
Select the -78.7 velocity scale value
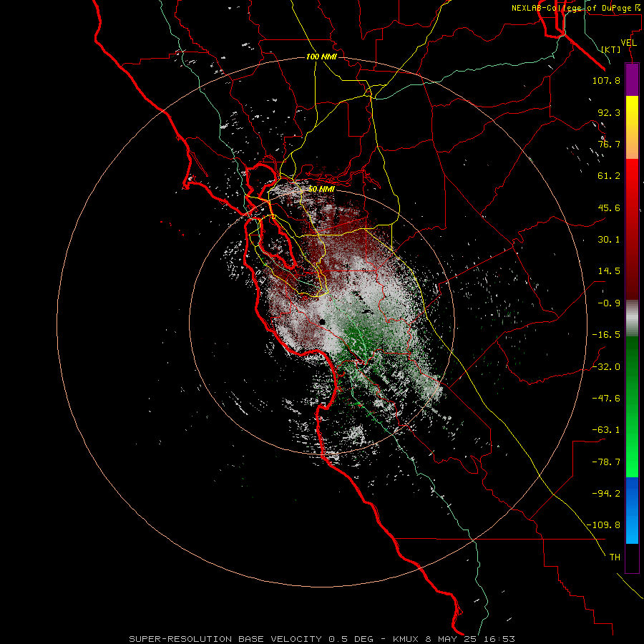(x=606, y=462)
